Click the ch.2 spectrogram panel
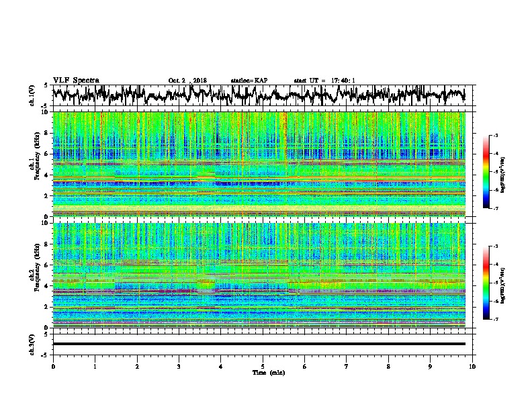The width and height of the screenshot is (532, 411). [259, 275]
